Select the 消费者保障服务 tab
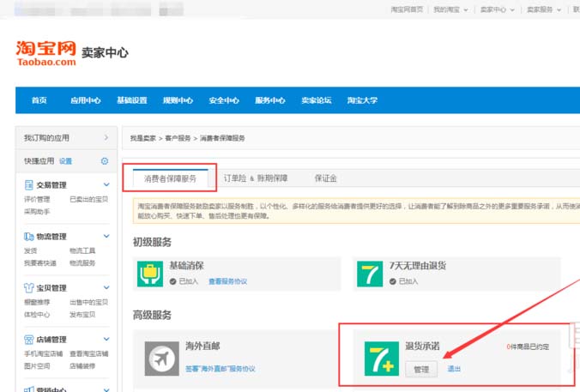The width and height of the screenshot is (580, 392). coord(170,178)
